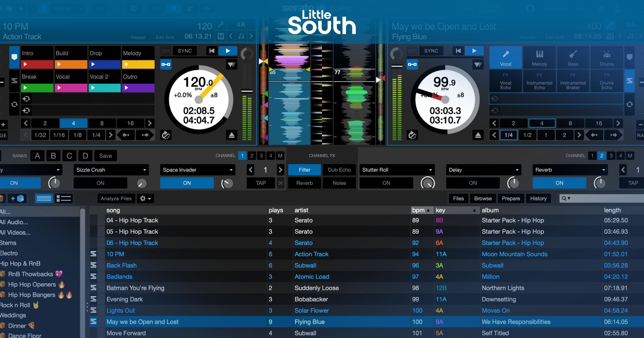The width and height of the screenshot is (644, 338).
Task: Eject the track from the left deck
Action: click(231, 135)
